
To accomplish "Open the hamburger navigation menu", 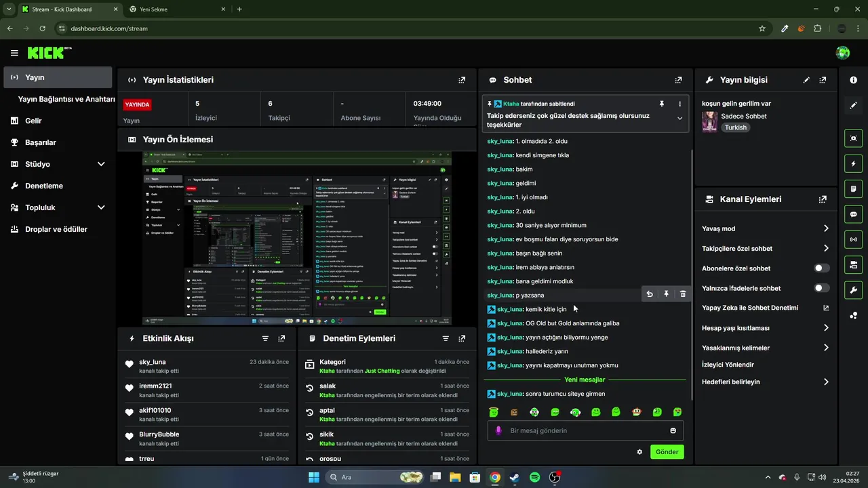I will tap(14, 53).
